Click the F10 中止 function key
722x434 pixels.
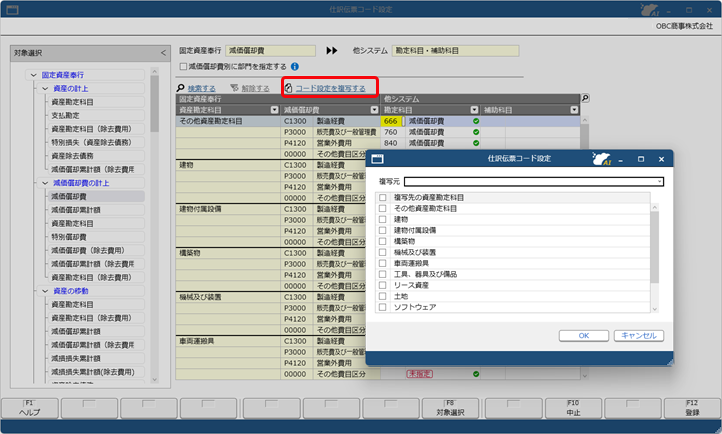click(573, 408)
